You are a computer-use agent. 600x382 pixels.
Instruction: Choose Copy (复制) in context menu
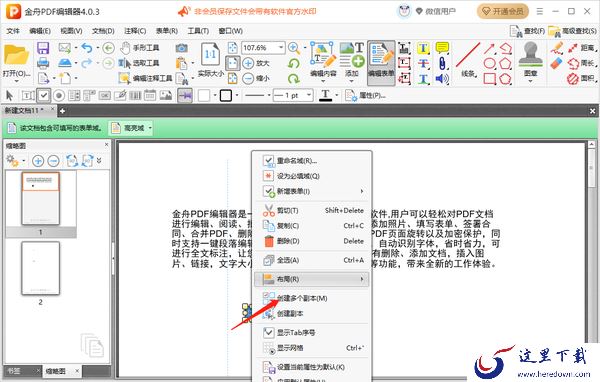pos(311,226)
